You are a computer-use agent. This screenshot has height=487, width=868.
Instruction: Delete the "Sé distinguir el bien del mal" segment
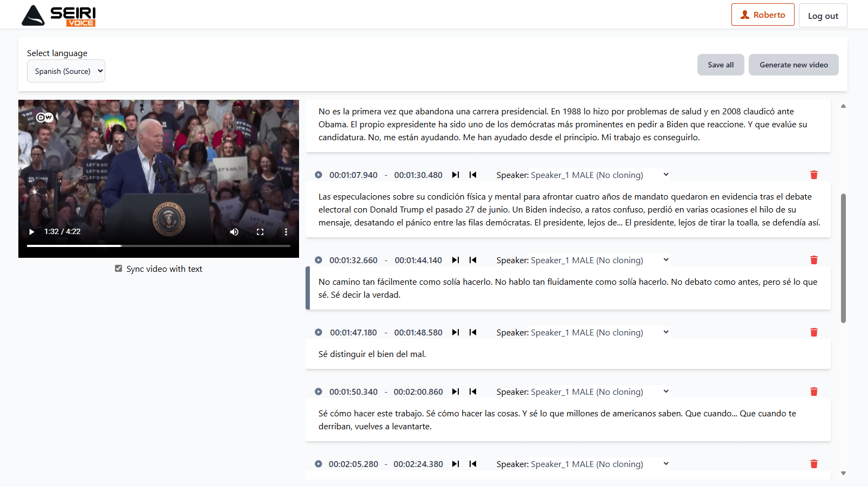pyautogui.click(x=813, y=332)
